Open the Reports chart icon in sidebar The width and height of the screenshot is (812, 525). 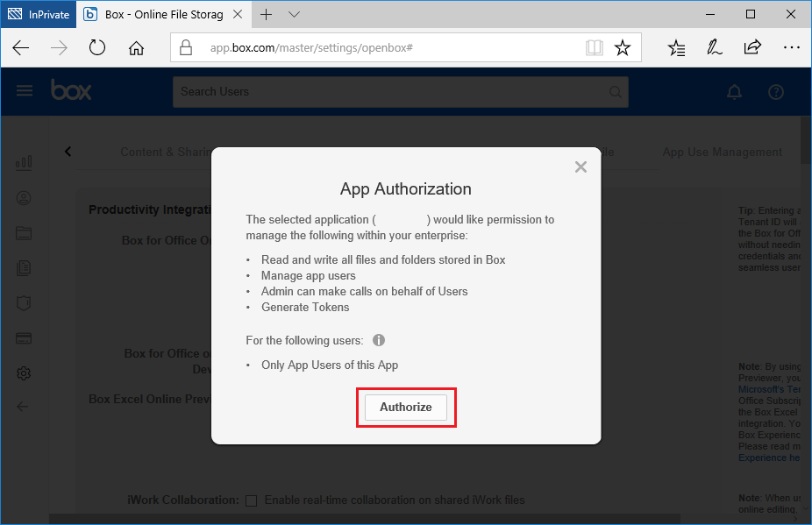point(24,163)
